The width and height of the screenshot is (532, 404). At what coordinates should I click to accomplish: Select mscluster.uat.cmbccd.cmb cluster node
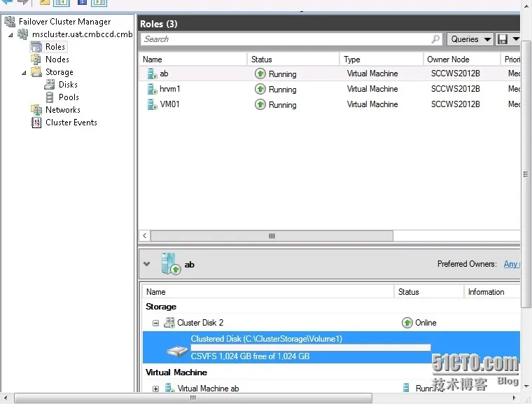[x=82, y=34]
